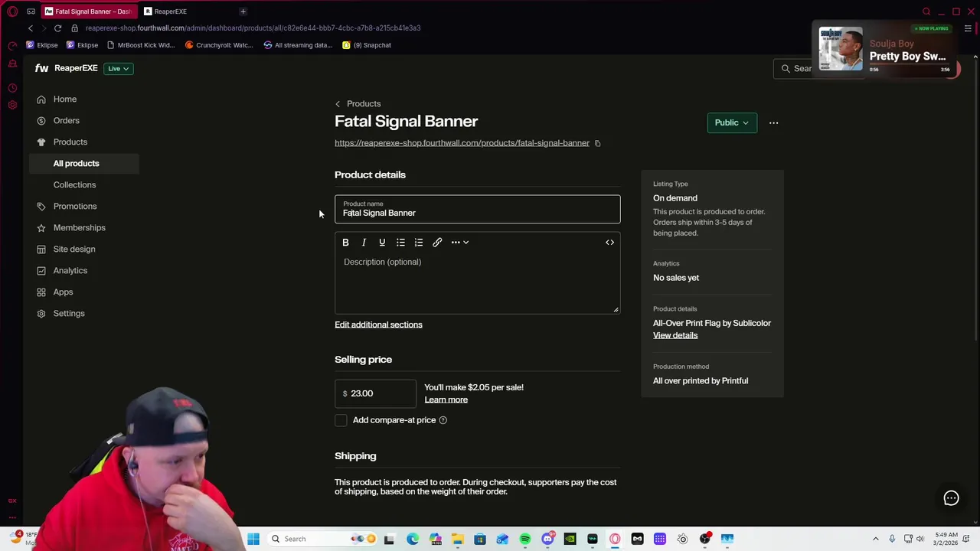Insert a link in description editor
Image resolution: width=980 pixels, height=551 pixels.
(x=437, y=243)
